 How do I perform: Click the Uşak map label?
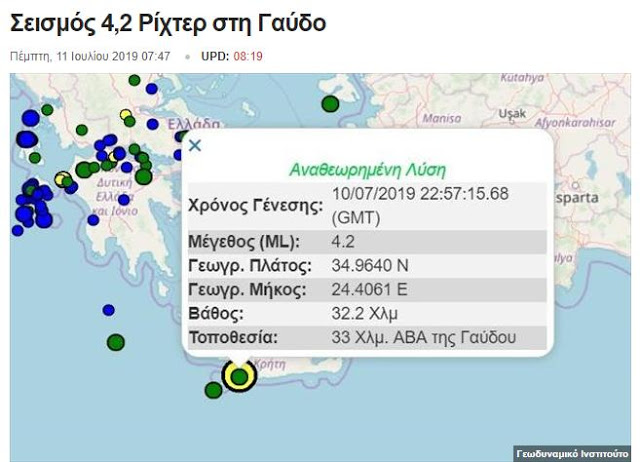coord(512,113)
